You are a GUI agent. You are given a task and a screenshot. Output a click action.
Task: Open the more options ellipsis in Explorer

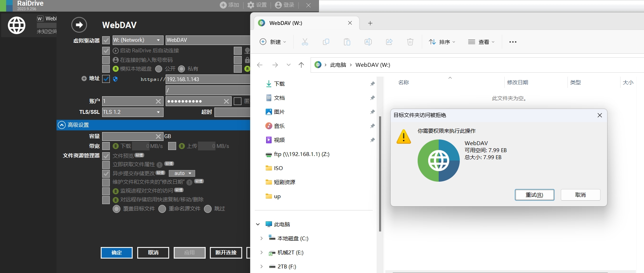[x=513, y=42]
